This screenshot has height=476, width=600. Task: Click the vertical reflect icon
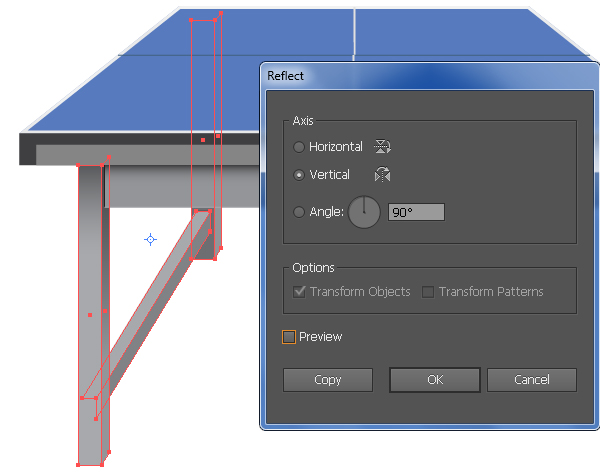382,174
